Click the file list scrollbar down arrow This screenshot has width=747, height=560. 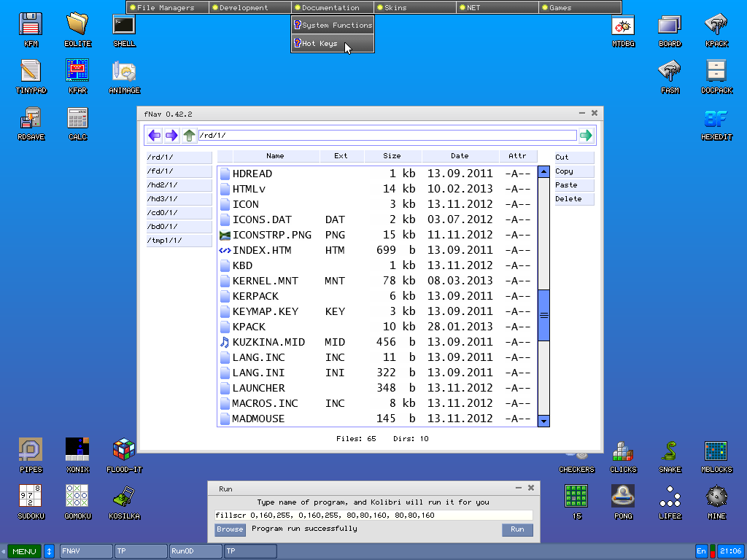tap(543, 421)
